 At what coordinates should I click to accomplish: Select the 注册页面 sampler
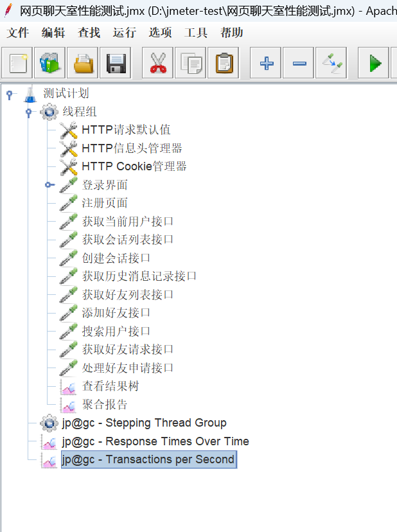pos(105,203)
